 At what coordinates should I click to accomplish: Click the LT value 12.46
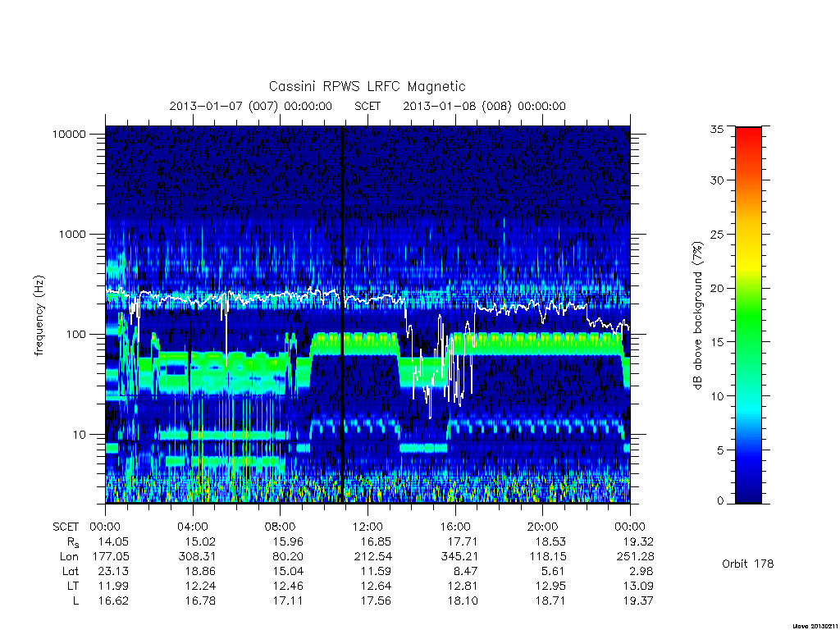pyautogui.click(x=288, y=586)
